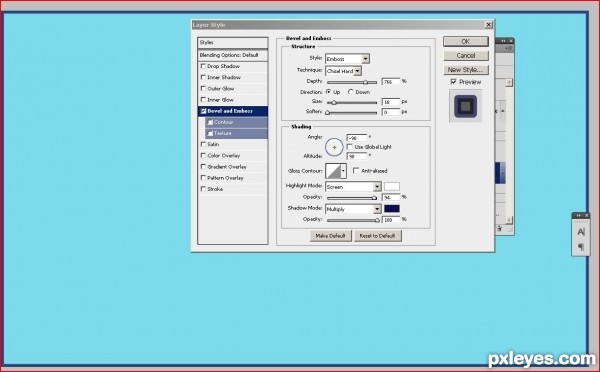The image size is (600, 372).
Task: Click the Size slider handle
Action: [334, 103]
